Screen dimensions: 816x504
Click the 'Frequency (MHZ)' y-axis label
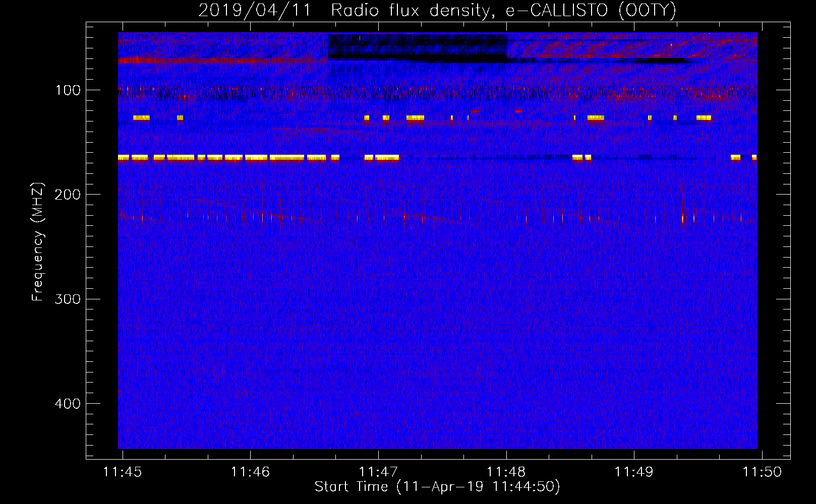[x=38, y=242]
